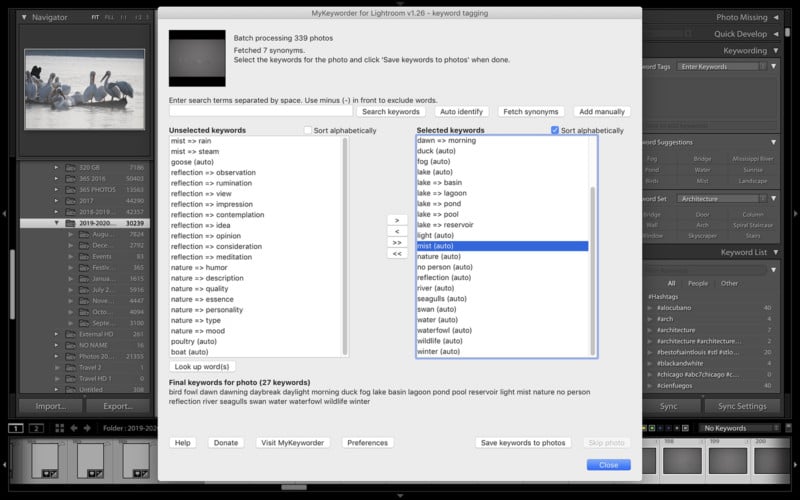Collapse the 2019-2020 folder tree
This screenshot has height=500, width=800.
(x=57, y=223)
